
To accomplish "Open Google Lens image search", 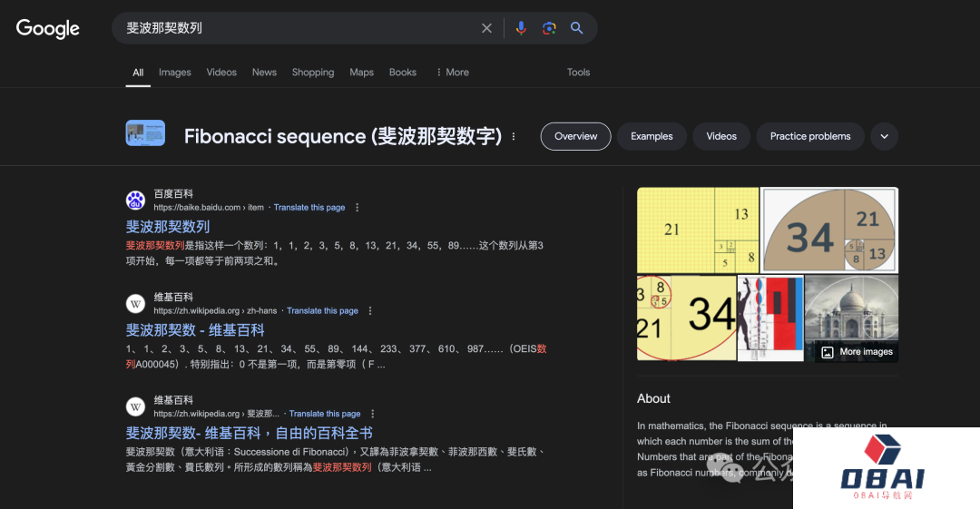I will tap(549, 28).
